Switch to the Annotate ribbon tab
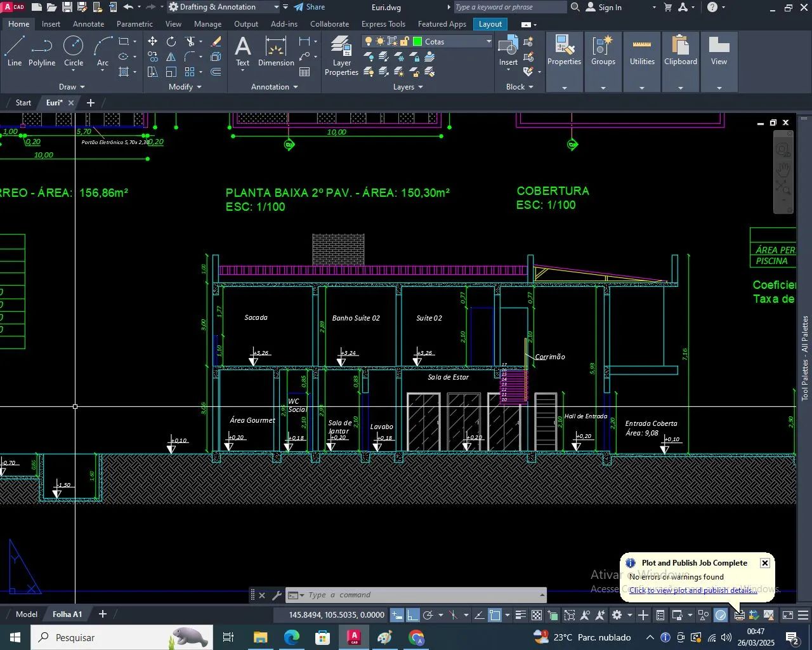This screenshot has height=650, width=812. click(88, 24)
